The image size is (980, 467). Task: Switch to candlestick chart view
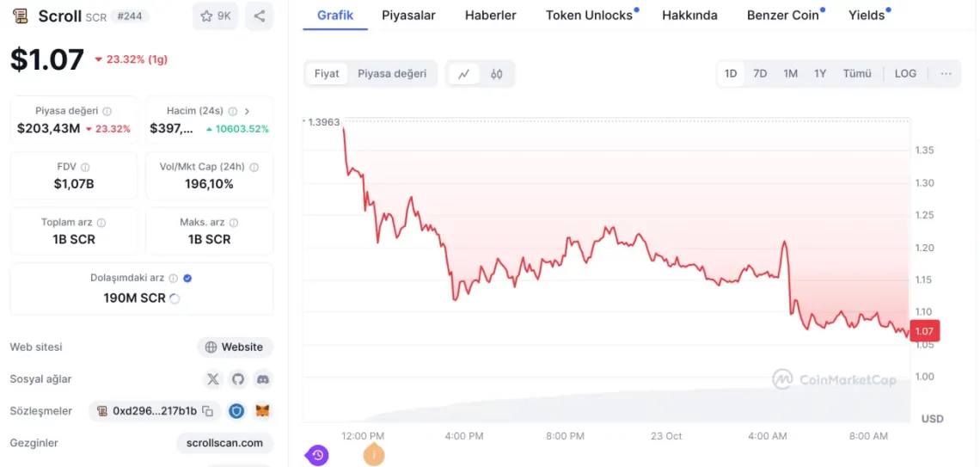point(497,74)
